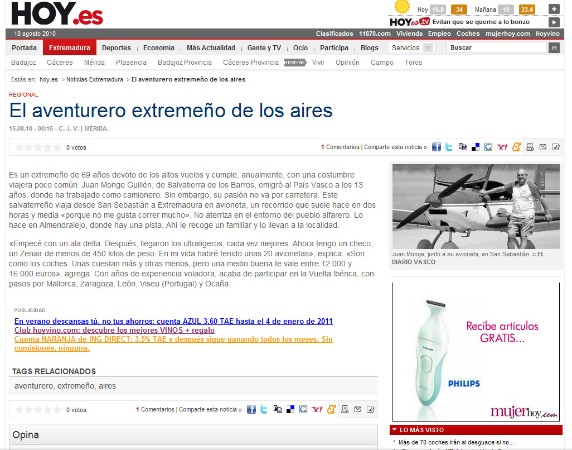This screenshot has width=572, height=450.
Task: Share the article on Facebook from top bar
Action: pos(436,147)
